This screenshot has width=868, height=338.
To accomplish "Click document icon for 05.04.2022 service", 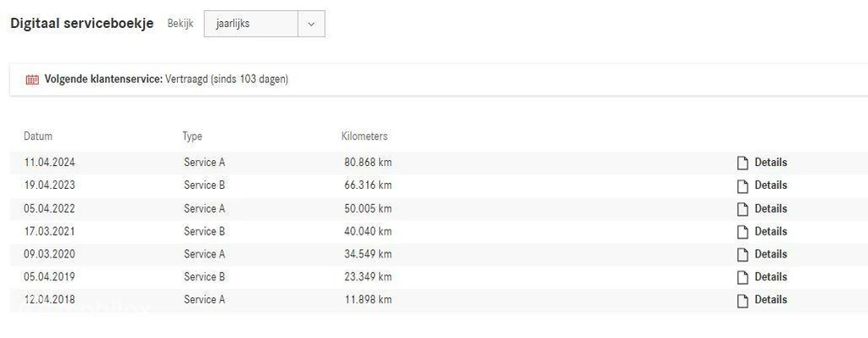I will pos(743,209).
